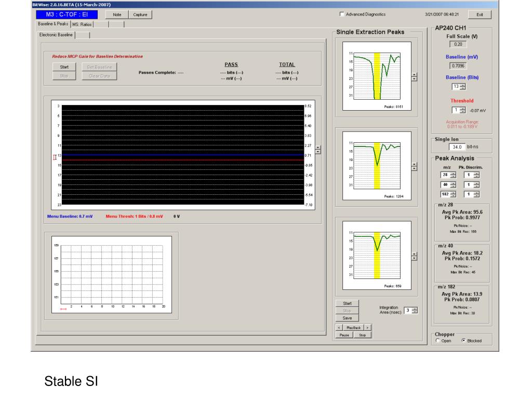Click the Set Baseline button
The height and width of the screenshot is (399, 532).
pos(99,67)
